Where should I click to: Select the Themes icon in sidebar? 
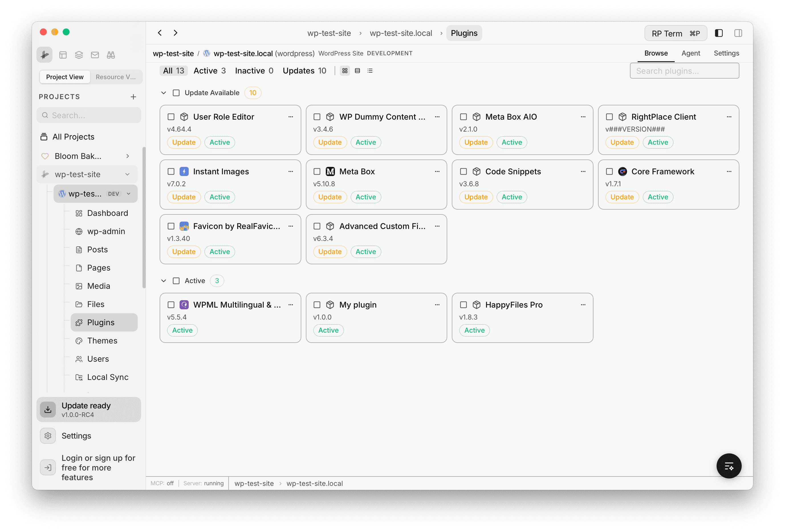pos(79,341)
